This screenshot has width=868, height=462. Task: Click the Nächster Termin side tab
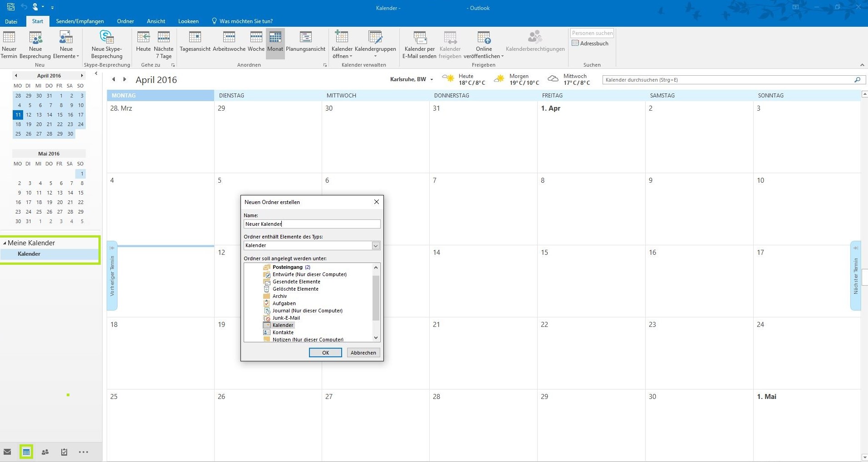point(855,276)
